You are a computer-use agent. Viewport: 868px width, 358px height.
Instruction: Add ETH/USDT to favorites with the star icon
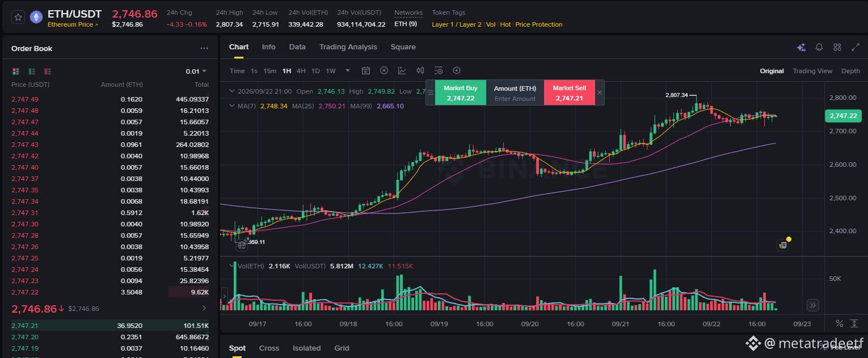(x=18, y=18)
